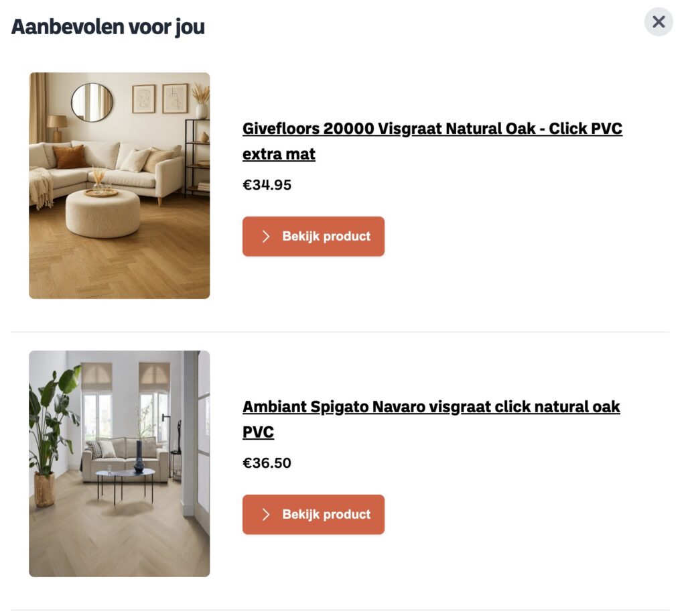Open the Givefloors 20000 Visgraat Natural Oak link

[x=432, y=129]
